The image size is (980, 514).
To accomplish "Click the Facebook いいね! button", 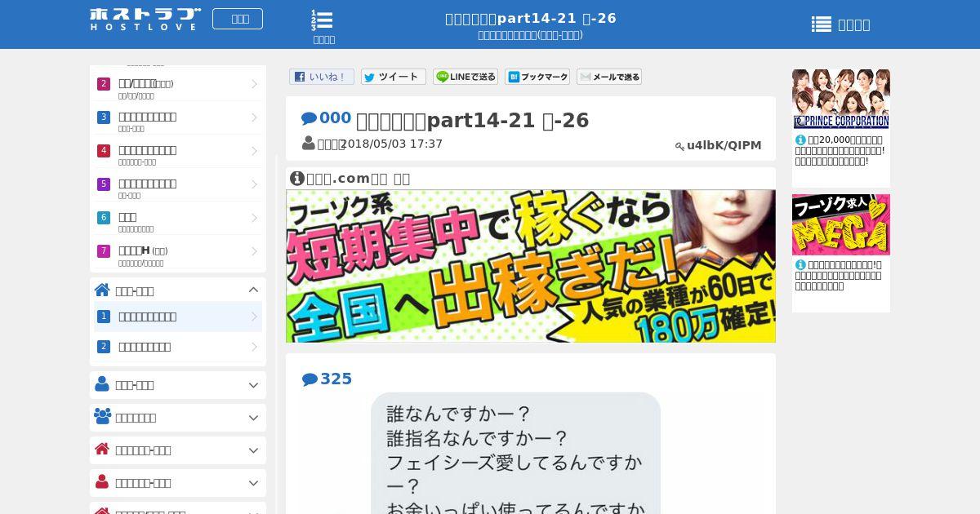I will 322,77.
